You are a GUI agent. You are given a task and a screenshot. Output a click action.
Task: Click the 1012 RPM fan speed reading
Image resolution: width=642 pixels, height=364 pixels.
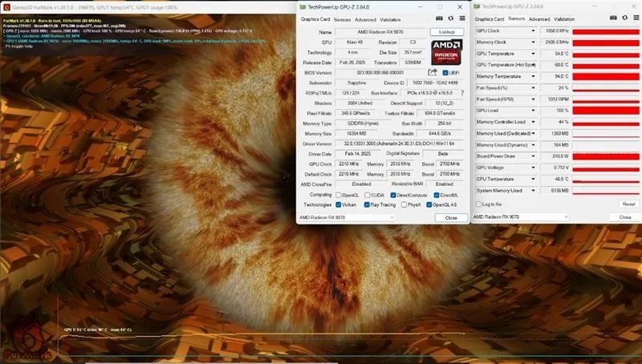point(555,99)
